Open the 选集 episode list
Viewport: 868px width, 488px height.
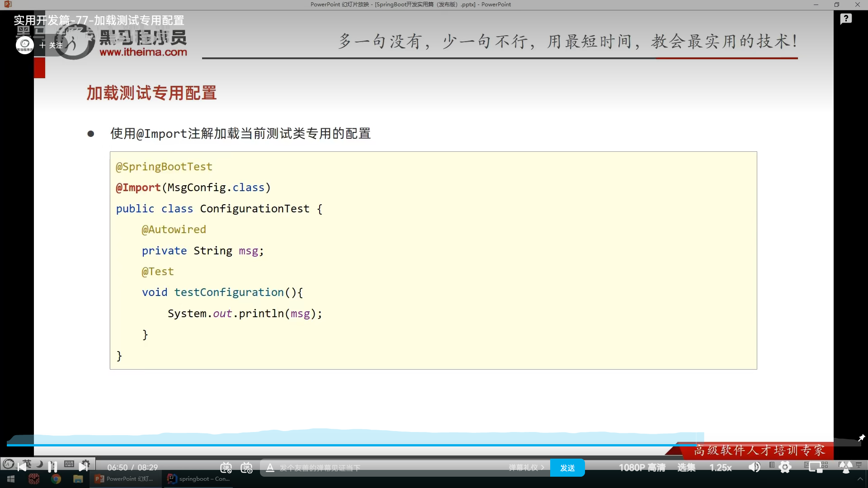[x=686, y=468]
